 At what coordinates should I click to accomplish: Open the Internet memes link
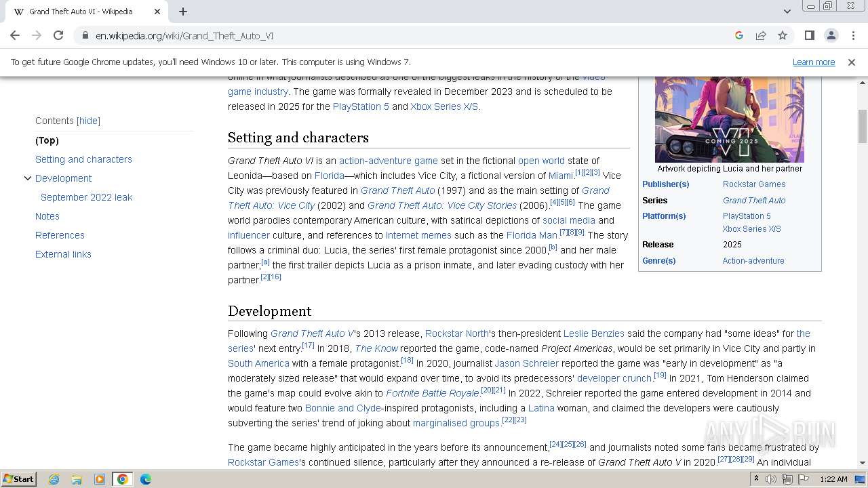coord(418,235)
